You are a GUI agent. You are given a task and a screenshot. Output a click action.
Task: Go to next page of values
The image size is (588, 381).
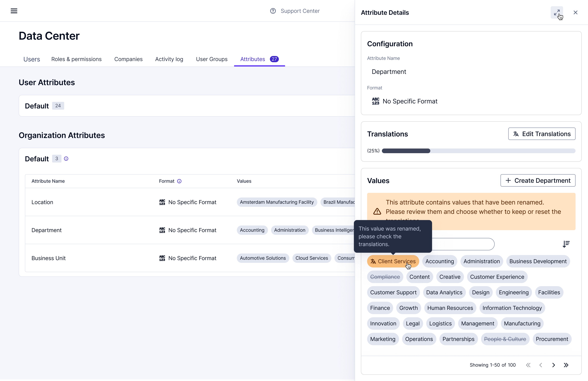(553, 365)
